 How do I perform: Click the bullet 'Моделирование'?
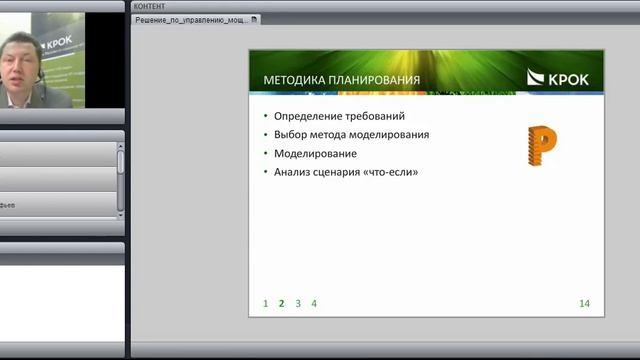[315, 153]
